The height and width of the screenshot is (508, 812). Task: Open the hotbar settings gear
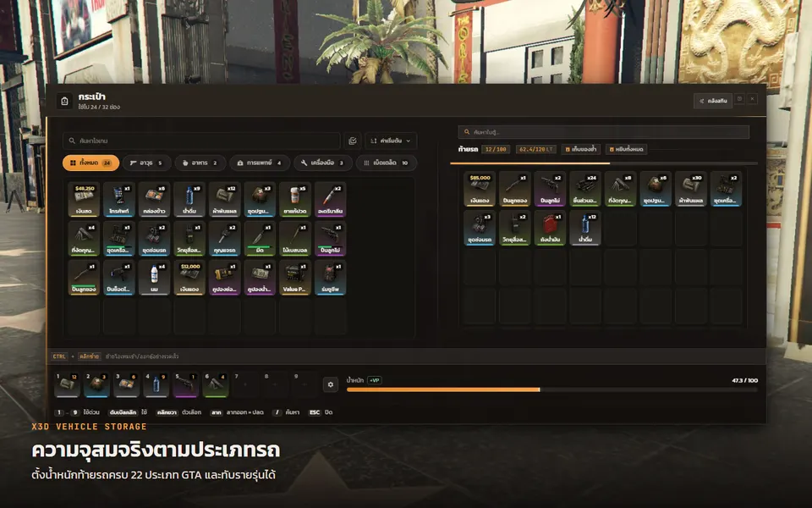point(331,384)
